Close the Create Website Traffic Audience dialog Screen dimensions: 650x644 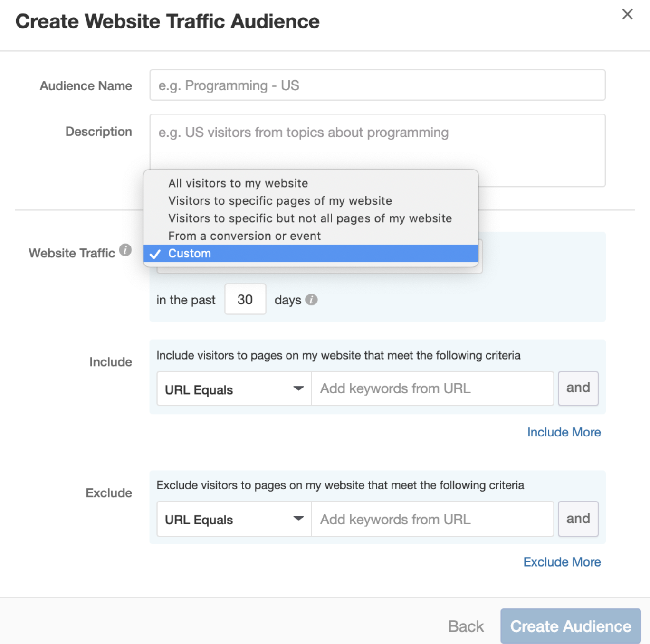click(627, 14)
